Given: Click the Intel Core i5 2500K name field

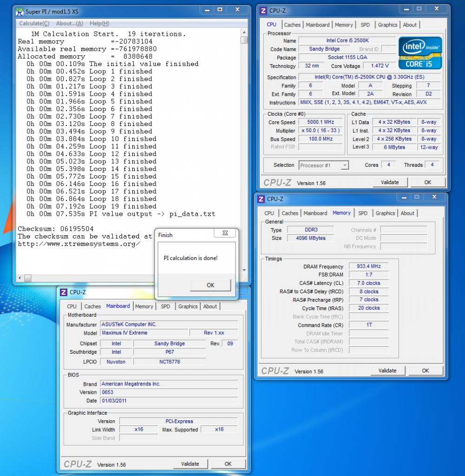Looking at the screenshot, I should pyautogui.click(x=347, y=40).
